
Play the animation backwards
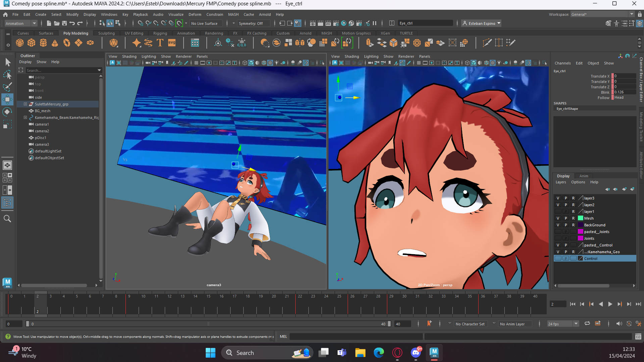pos(601,304)
